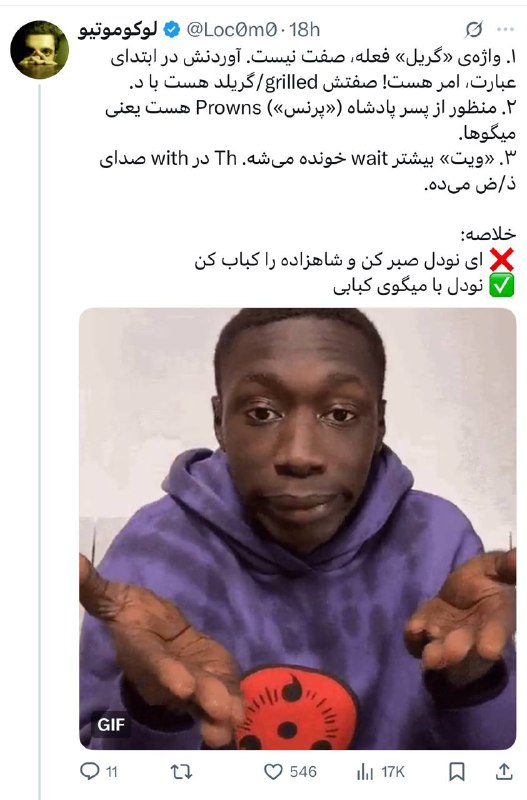The height and width of the screenshot is (800, 527).
Task: Play the GIF of the man in the purple hoodie
Action: (x=297, y=529)
